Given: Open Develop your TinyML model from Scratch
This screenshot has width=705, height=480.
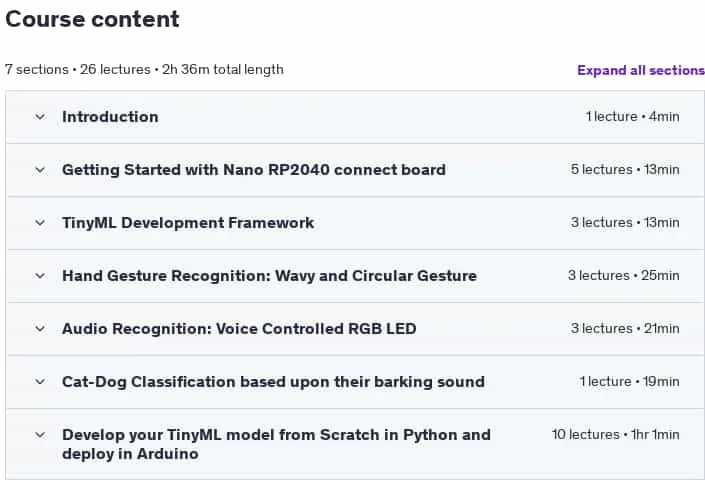Looking at the screenshot, I should pos(276,444).
